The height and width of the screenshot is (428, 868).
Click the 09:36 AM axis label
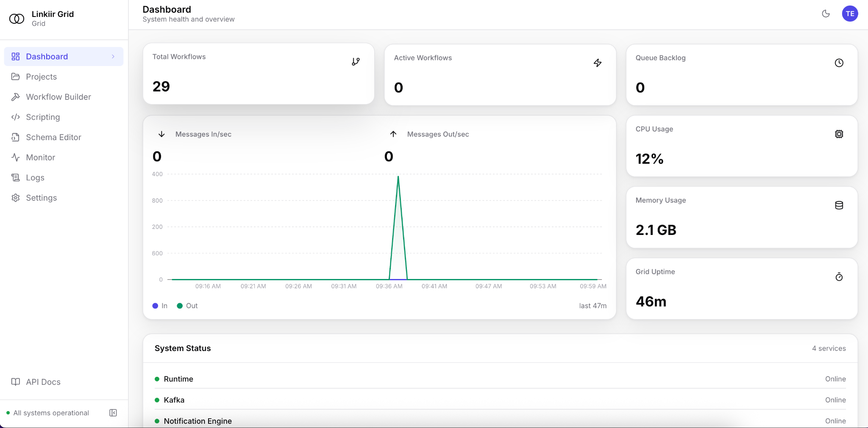(389, 286)
